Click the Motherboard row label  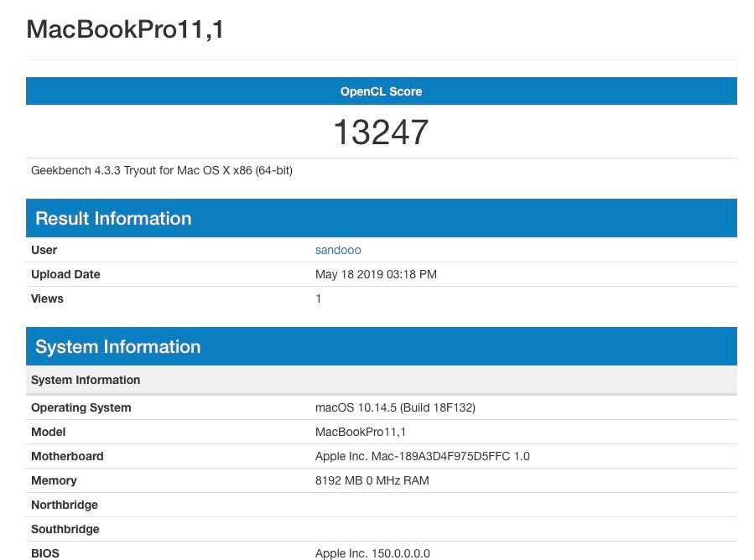tap(67, 456)
